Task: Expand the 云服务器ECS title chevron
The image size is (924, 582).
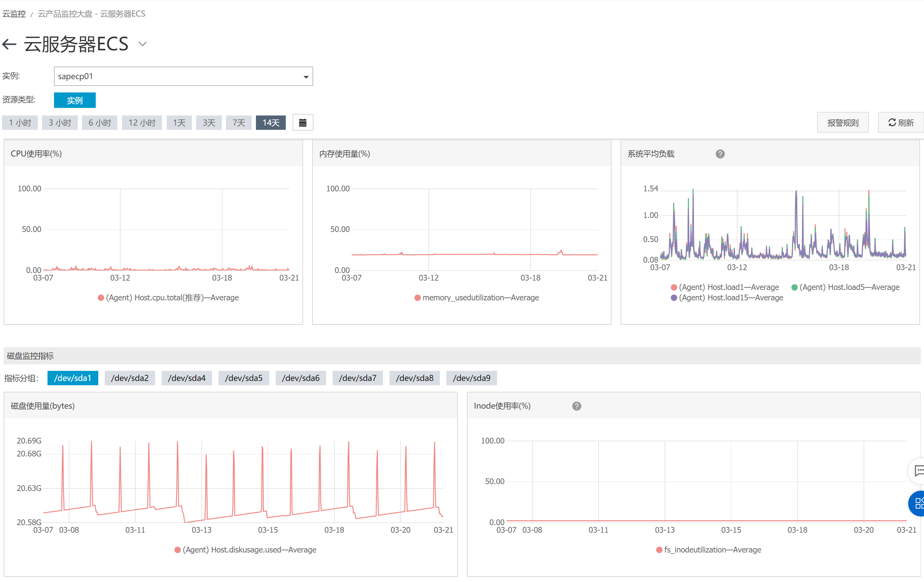Action: click(x=142, y=44)
